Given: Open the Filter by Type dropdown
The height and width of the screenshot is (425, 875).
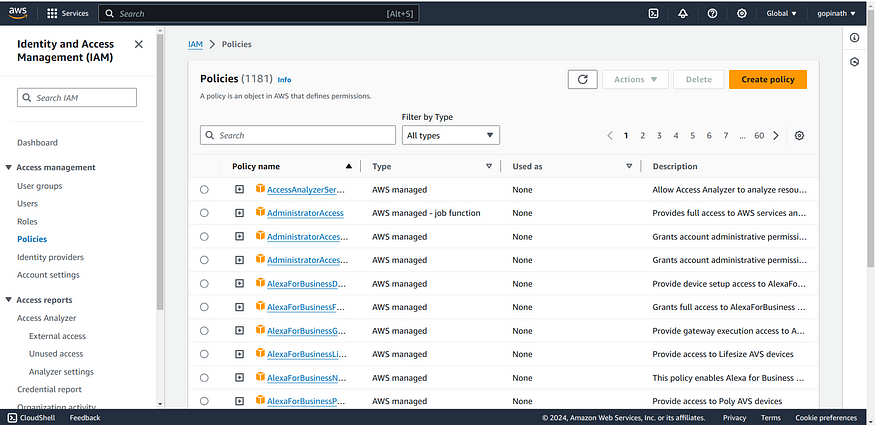Looking at the screenshot, I should click(x=451, y=135).
